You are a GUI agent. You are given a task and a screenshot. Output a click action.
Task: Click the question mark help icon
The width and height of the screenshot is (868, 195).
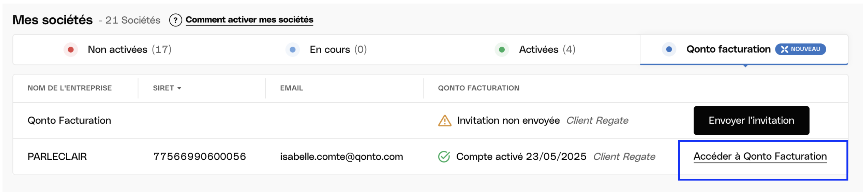tap(175, 20)
